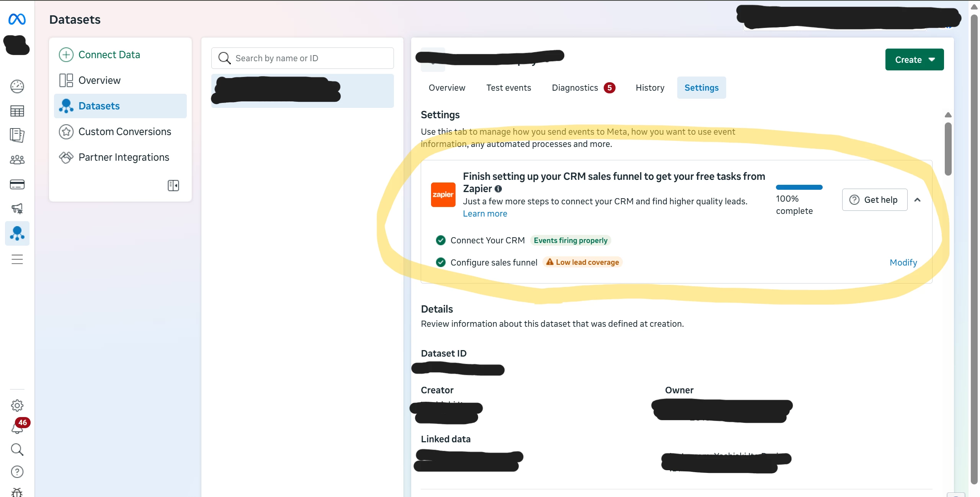Click the All tools hamburger icon
The height and width of the screenshot is (497, 980).
17,259
